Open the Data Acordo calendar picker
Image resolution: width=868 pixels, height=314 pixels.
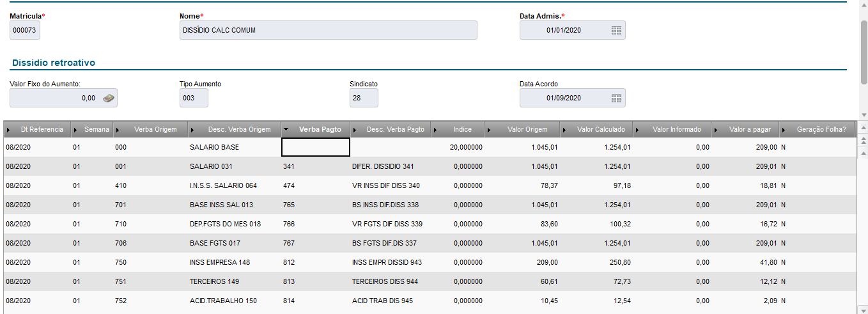click(x=616, y=98)
